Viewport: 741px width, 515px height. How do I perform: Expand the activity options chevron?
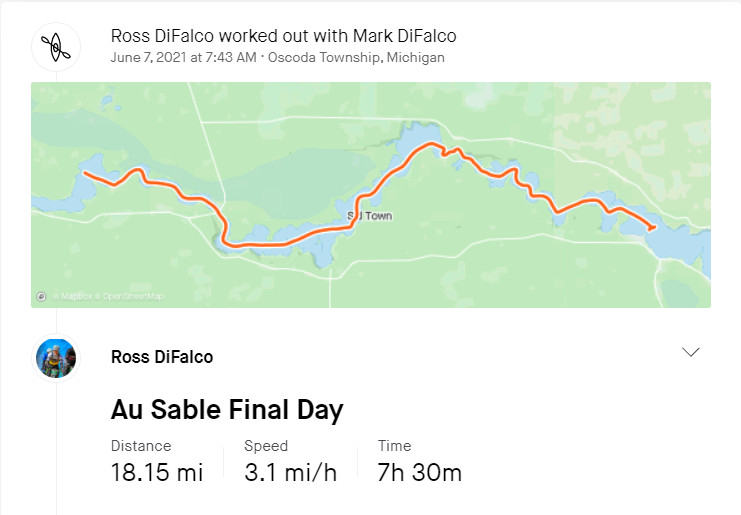[x=690, y=352]
